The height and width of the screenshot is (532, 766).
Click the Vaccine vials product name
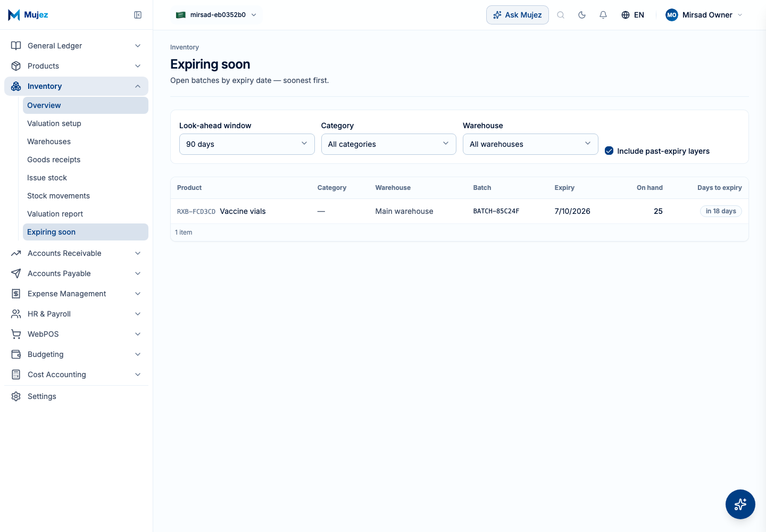pos(243,211)
